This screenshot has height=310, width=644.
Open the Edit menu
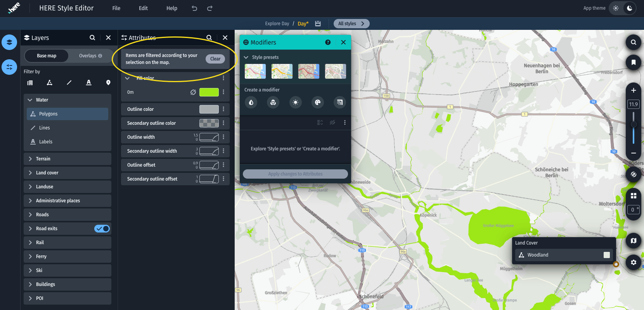[x=143, y=8]
